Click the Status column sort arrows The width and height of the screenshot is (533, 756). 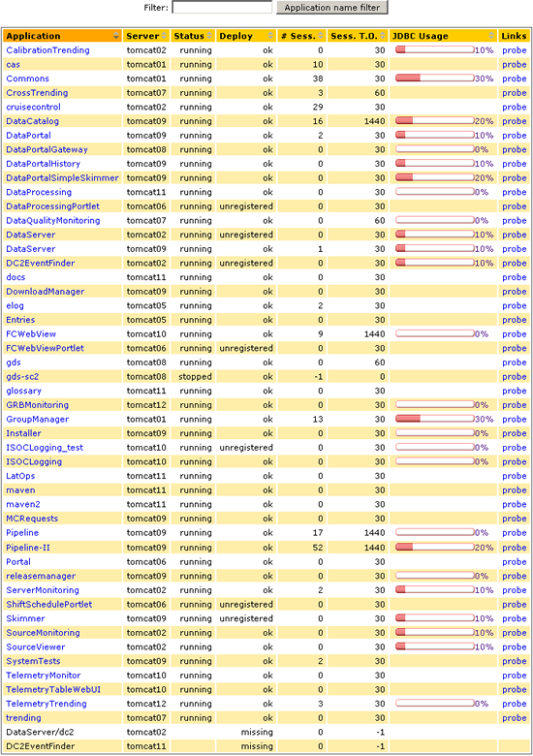(209, 36)
